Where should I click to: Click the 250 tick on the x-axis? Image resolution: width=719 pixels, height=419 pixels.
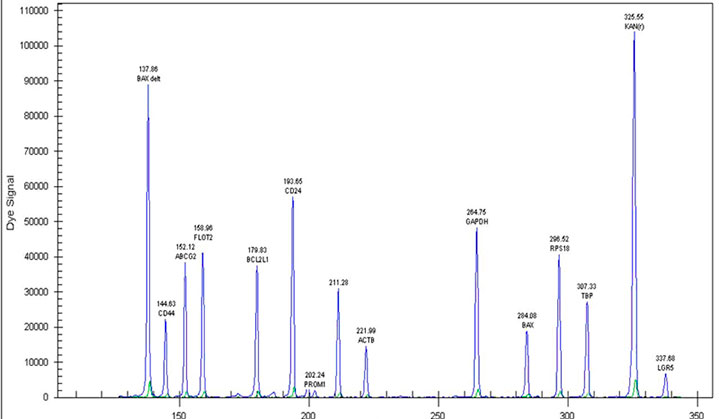[436, 412]
